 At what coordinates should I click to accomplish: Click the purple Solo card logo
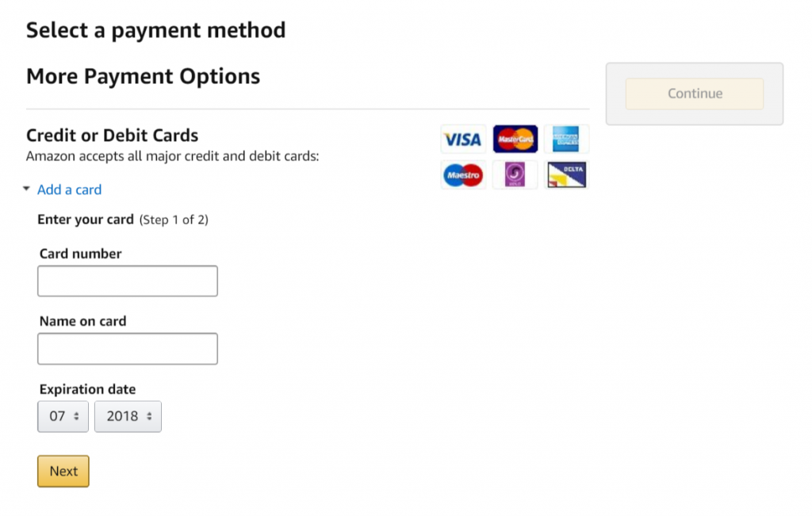click(515, 174)
